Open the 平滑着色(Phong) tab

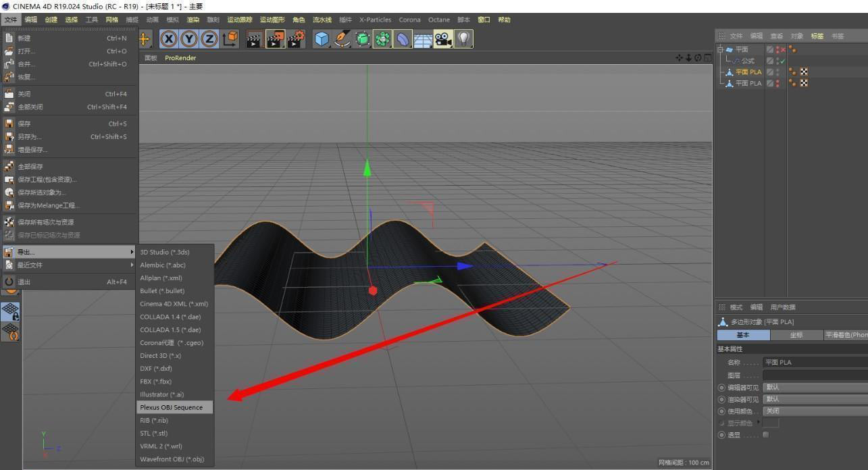click(x=846, y=335)
